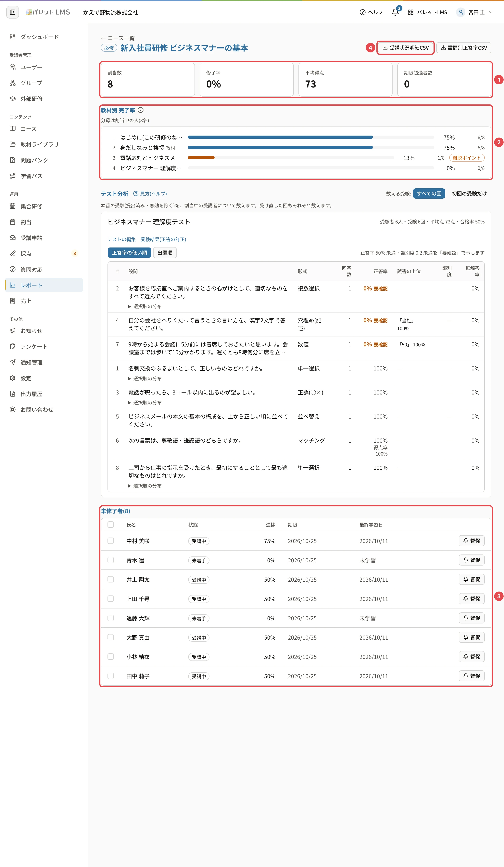Switch to the 出題順 sort tab
This screenshot has width=504, height=867.
(165, 253)
